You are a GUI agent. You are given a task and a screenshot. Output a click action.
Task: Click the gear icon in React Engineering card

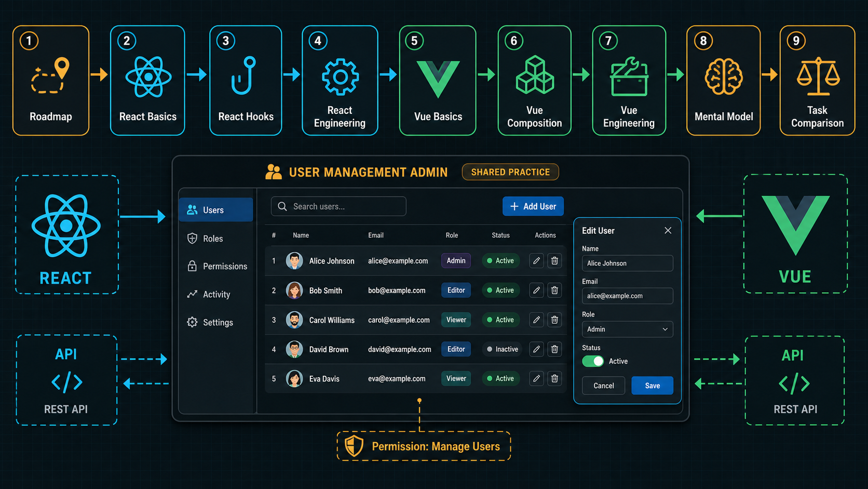tap(340, 77)
